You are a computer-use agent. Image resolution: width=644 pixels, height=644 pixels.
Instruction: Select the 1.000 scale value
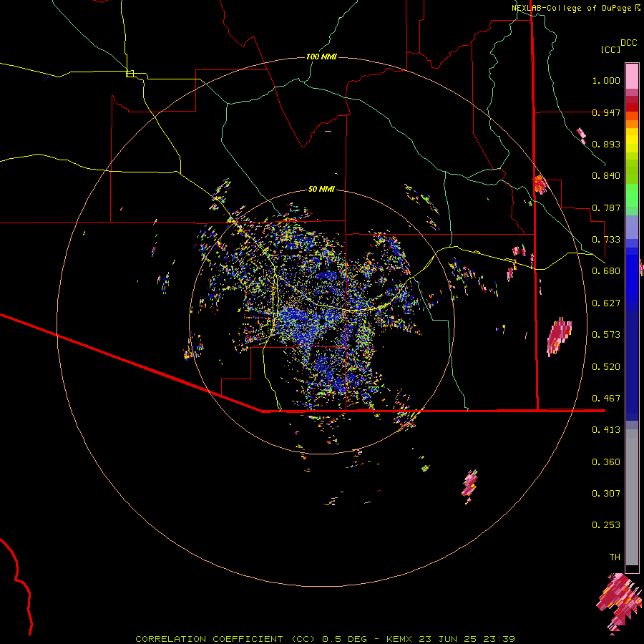coord(606,80)
